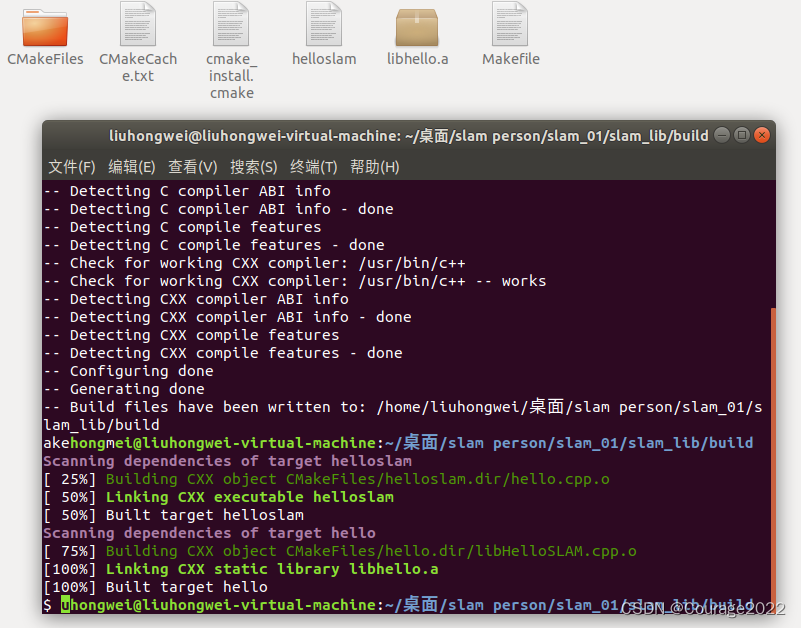
Task: Click the '[ 75%] Building CXX object' line
Action: 340,551
